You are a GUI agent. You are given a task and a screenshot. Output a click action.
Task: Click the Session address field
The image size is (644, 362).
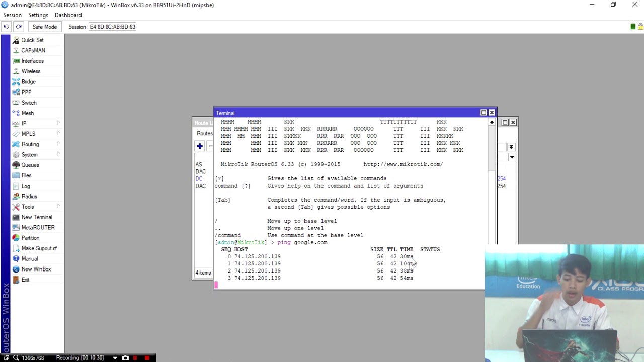click(x=113, y=27)
